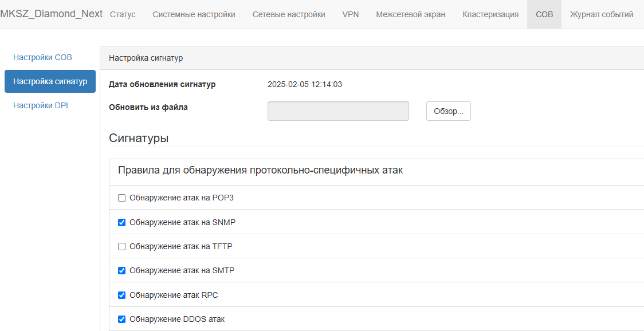644x331 pixels.
Task: Enable TFTP attack detection checkbox
Action: tap(121, 246)
